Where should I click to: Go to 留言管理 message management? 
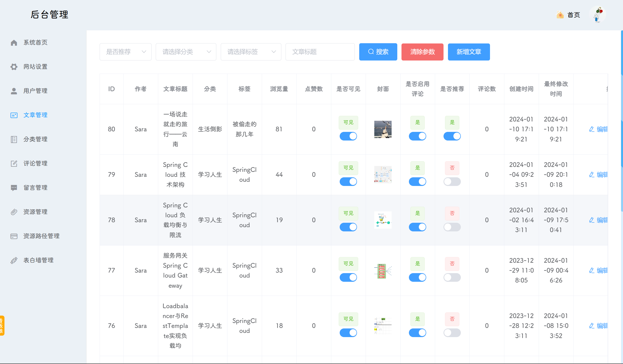pyautogui.click(x=35, y=187)
